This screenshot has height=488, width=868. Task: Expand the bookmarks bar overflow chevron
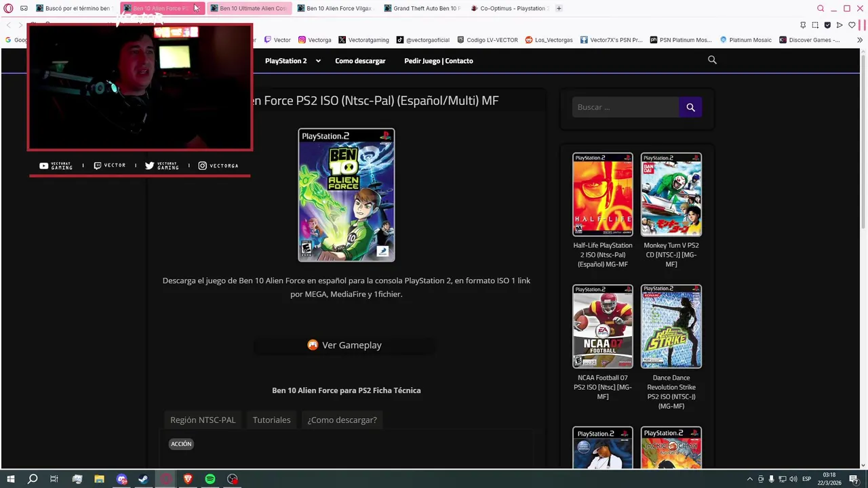click(860, 40)
